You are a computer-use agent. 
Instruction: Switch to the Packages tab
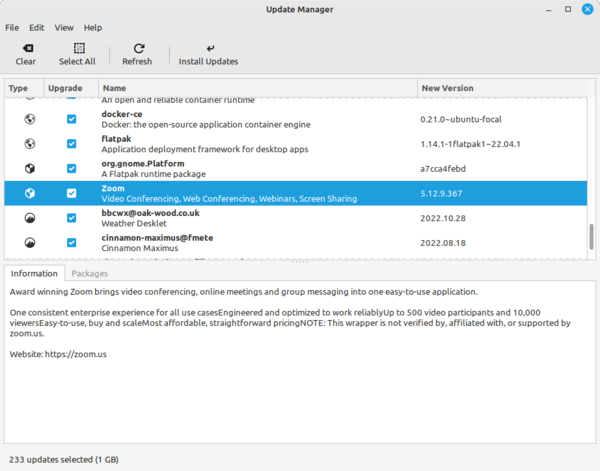click(90, 273)
